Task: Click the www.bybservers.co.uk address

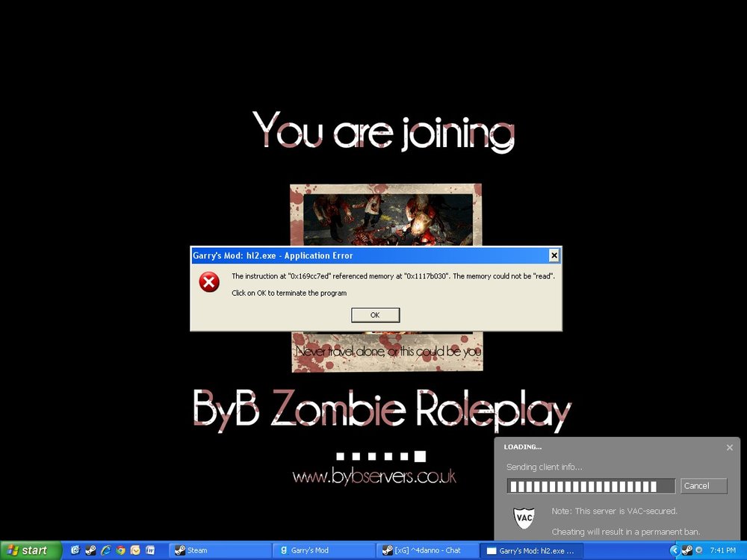Action: [x=374, y=476]
